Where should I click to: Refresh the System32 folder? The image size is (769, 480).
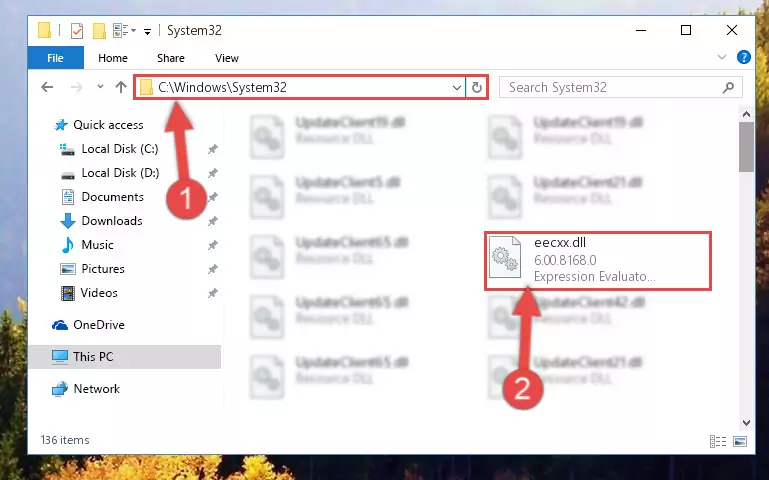coord(477,88)
